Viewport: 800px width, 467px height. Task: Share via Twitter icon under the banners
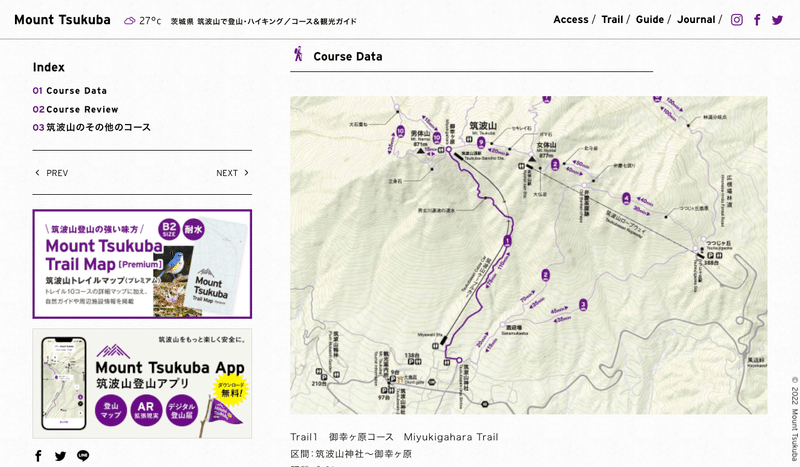[60, 456]
